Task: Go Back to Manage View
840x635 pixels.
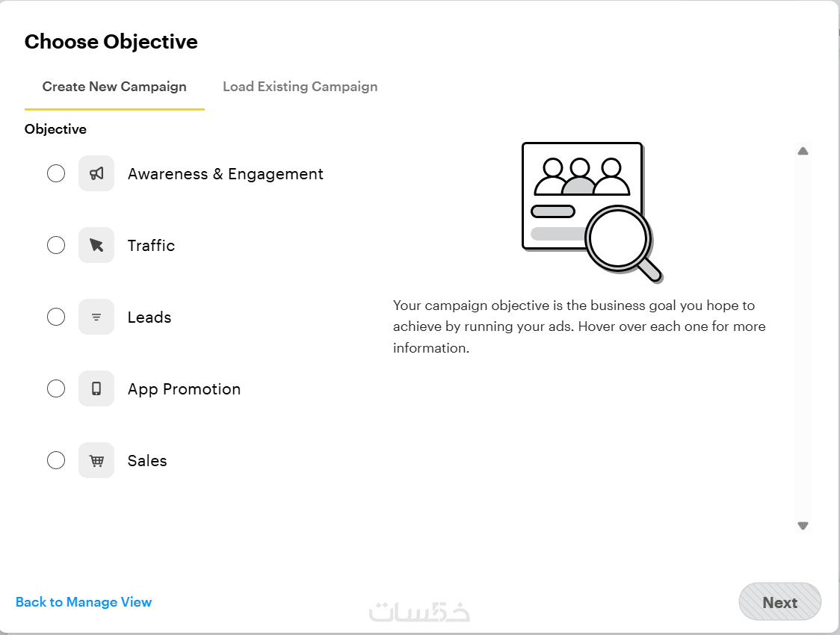Action: pyautogui.click(x=84, y=602)
